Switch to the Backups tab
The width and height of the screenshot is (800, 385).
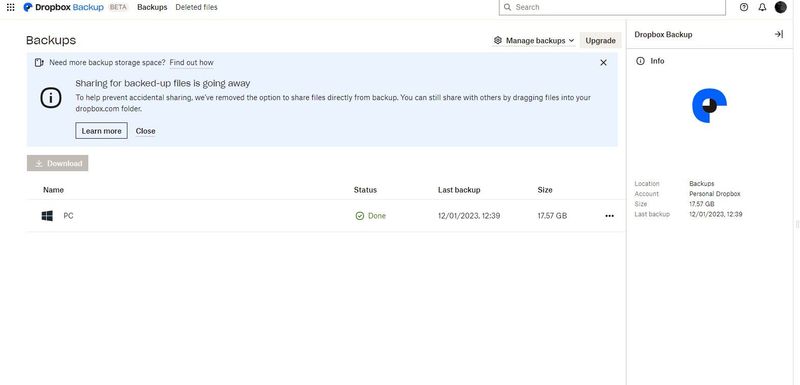(152, 7)
